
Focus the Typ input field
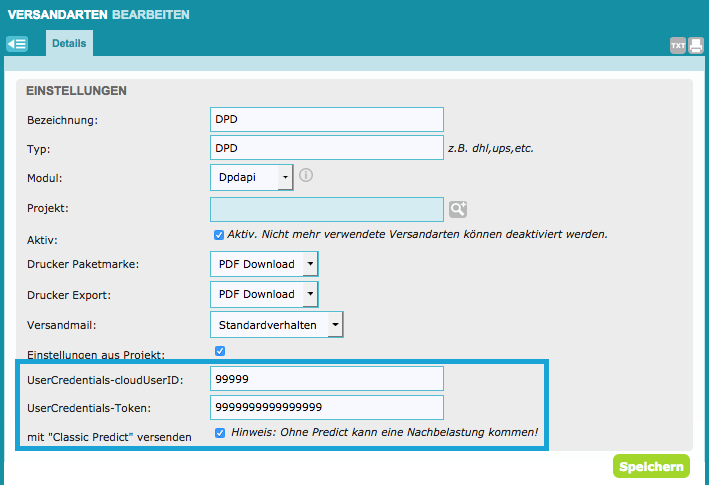click(x=326, y=149)
